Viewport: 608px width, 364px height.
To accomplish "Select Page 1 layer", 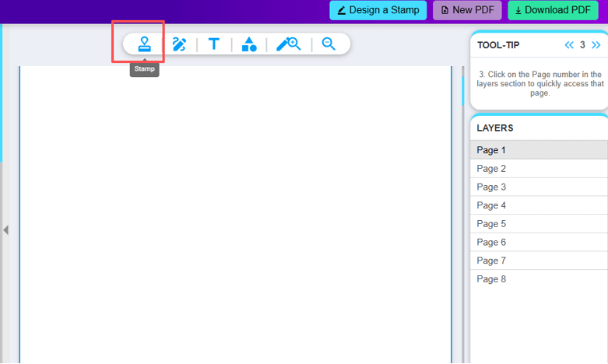I will [x=539, y=150].
